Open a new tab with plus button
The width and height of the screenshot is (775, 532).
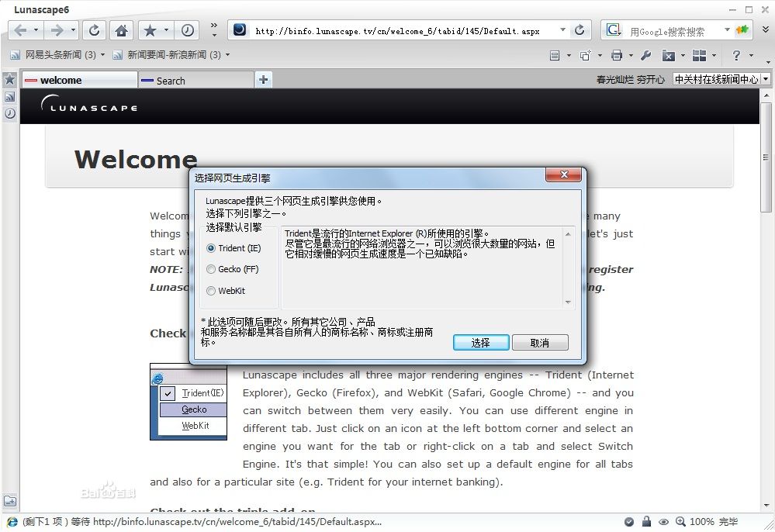[264, 80]
